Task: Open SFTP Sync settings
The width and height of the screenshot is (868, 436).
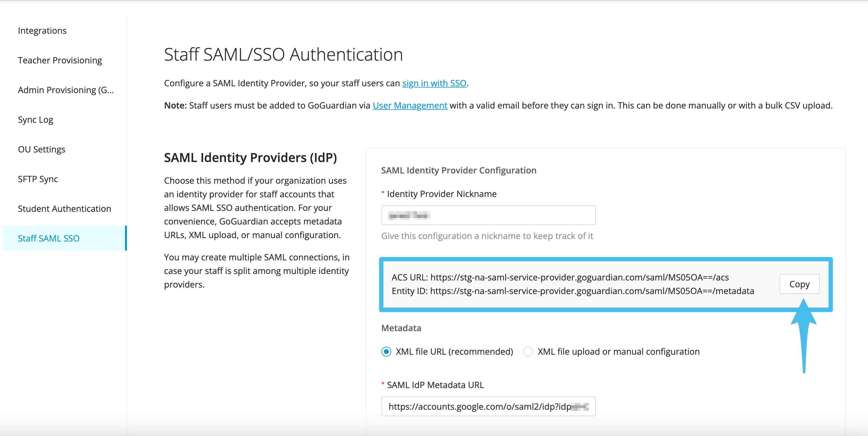Action: pyautogui.click(x=38, y=179)
